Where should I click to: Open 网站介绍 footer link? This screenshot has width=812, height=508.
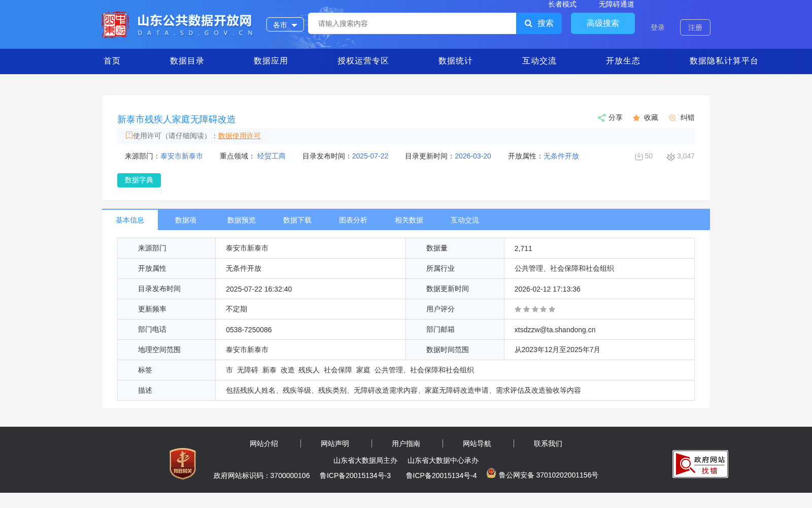click(264, 443)
